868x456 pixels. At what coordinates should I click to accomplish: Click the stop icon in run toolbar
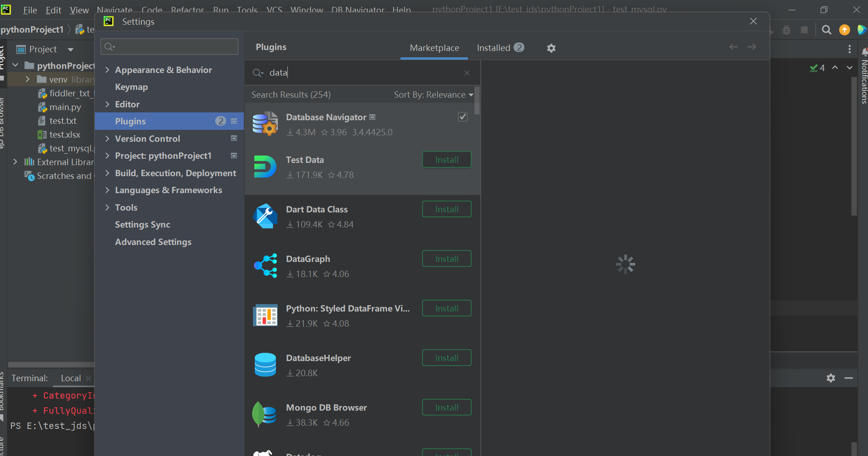point(804,30)
